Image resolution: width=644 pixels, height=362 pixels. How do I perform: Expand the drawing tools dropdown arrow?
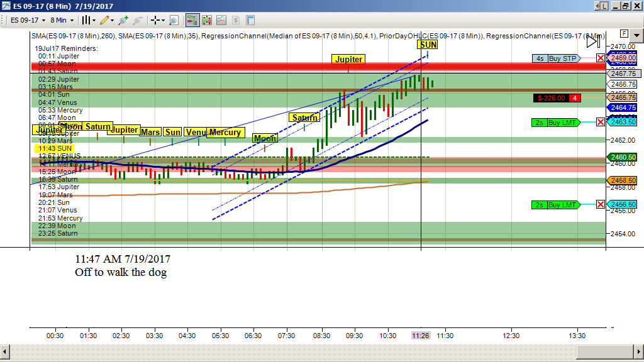[x=112, y=20]
